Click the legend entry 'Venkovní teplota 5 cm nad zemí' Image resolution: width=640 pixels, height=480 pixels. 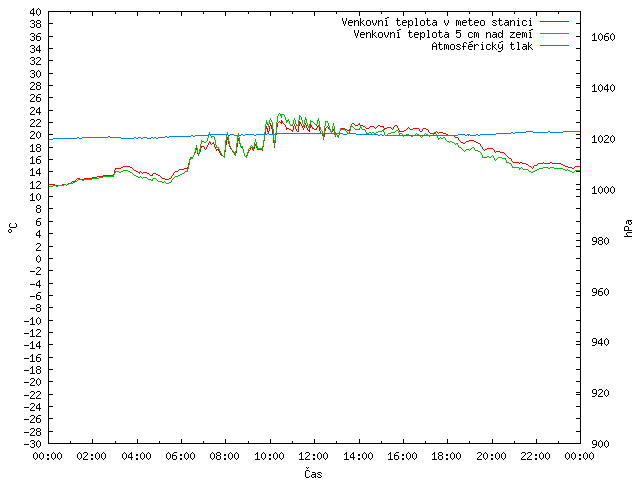tap(443, 34)
